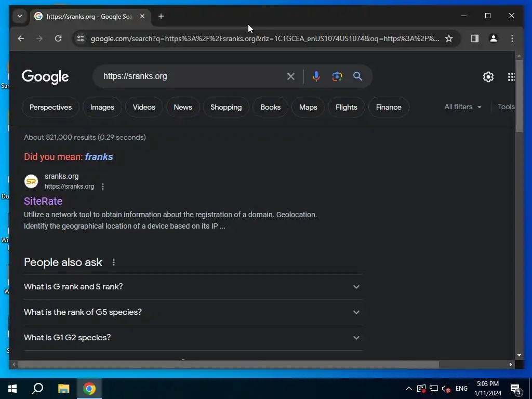The image size is (532, 399).
Task: Click the Chrome address bar URL
Action: pyautogui.click(x=264, y=38)
